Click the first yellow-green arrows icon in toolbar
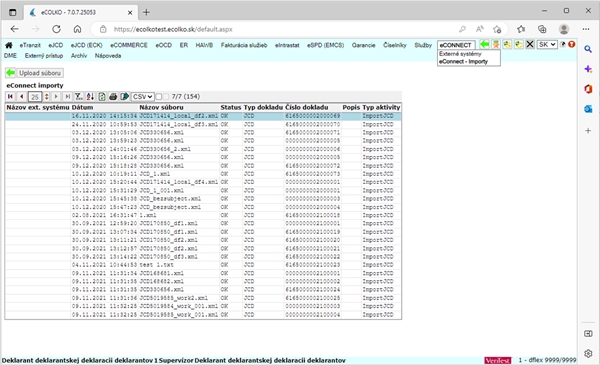The height and width of the screenshot is (365, 600). point(507,44)
